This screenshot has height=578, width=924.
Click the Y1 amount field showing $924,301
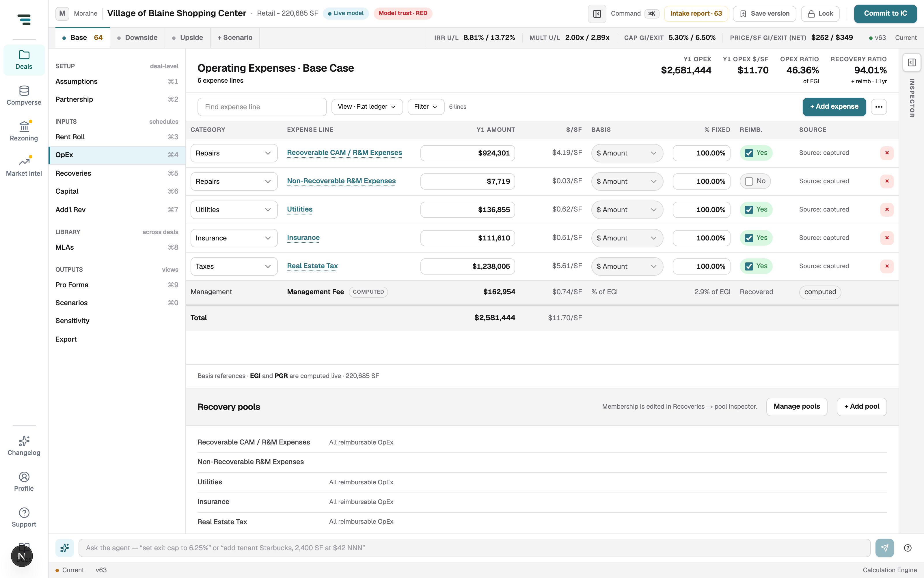pyautogui.click(x=468, y=153)
